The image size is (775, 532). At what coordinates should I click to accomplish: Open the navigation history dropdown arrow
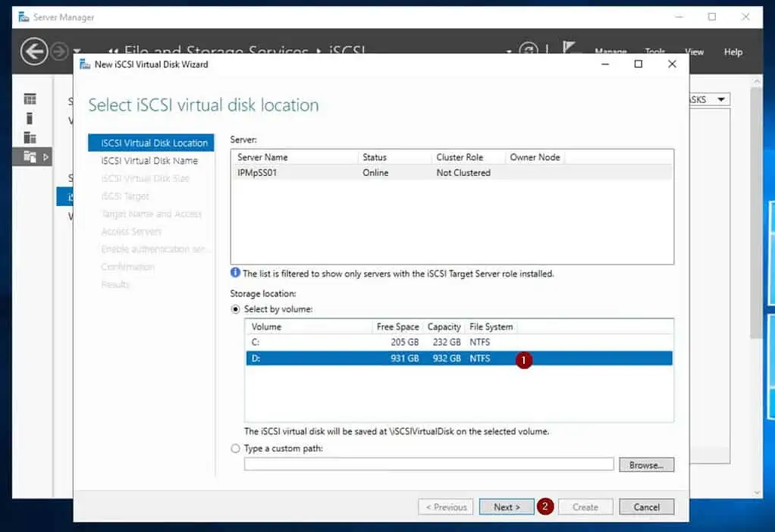point(77,51)
